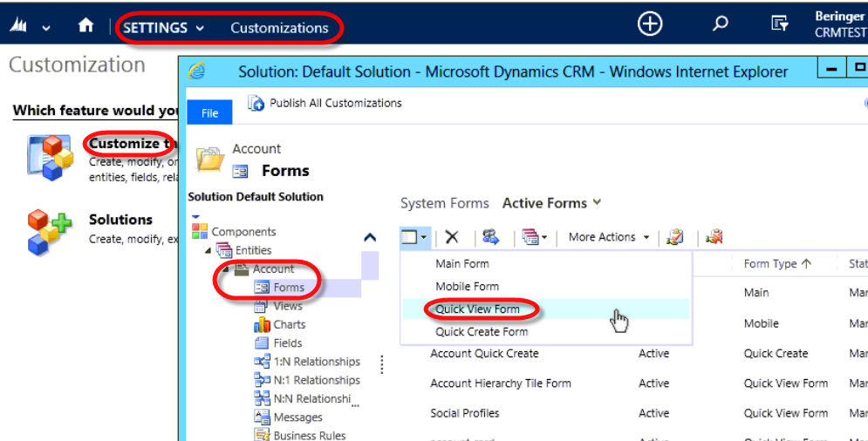Click the Mobile form type cell
868x441 pixels.
[x=762, y=323]
